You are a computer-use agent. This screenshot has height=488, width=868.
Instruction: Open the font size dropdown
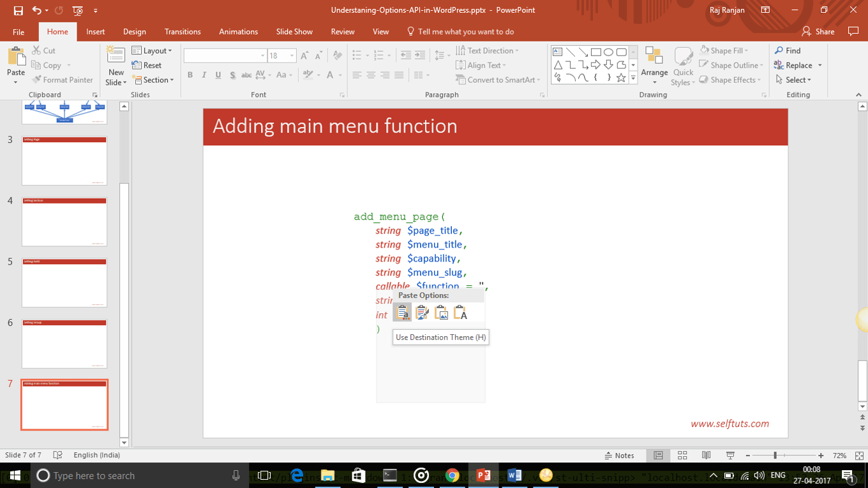pyautogui.click(x=292, y=55)
